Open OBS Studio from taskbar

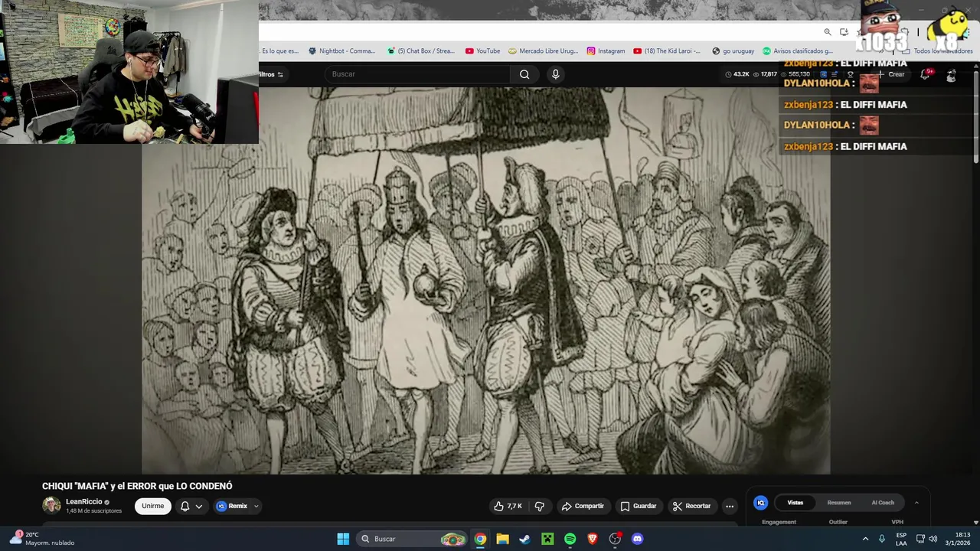click(615, 539)
